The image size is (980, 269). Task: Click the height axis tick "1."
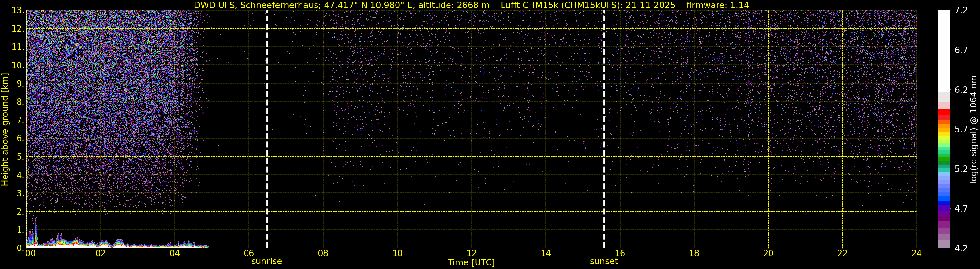(x=20, y=230)
